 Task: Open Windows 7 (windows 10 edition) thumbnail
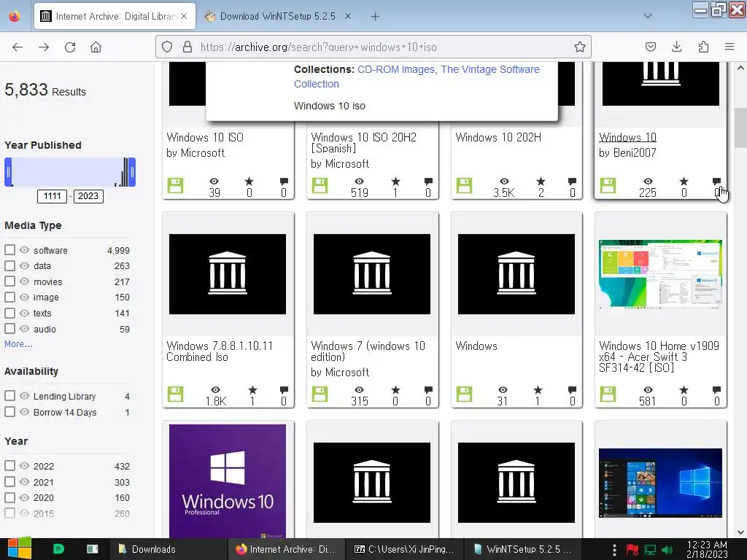(x=372, y=274)
